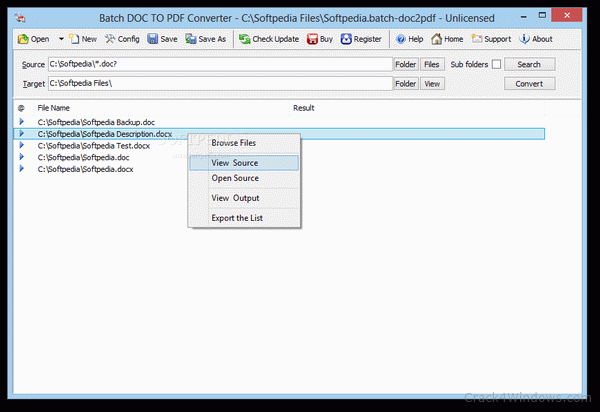The height and width of the screenshot is (412, 600).
Task: Click Check Update in toolbar
Action: tap(244, 39)
